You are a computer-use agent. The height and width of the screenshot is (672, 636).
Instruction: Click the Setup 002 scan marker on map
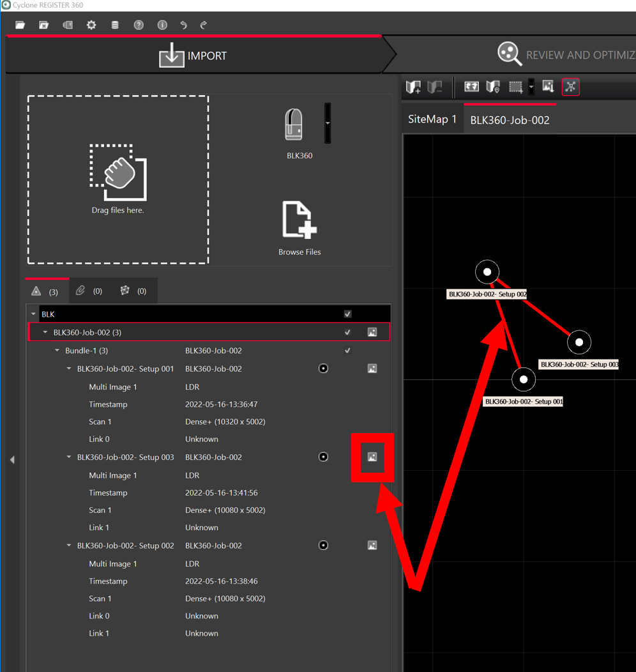pos(487,272)
